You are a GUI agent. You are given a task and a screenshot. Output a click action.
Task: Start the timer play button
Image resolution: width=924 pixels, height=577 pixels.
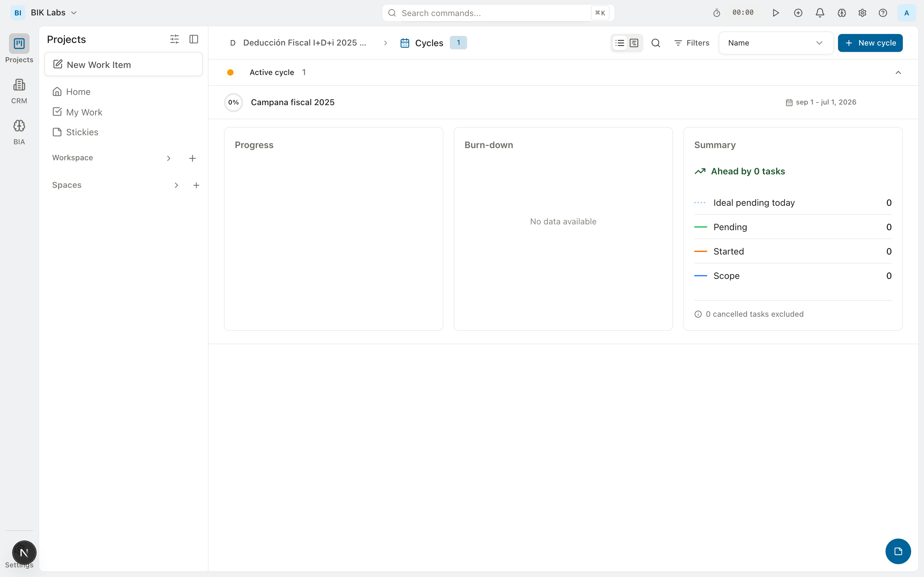point(775,13)
